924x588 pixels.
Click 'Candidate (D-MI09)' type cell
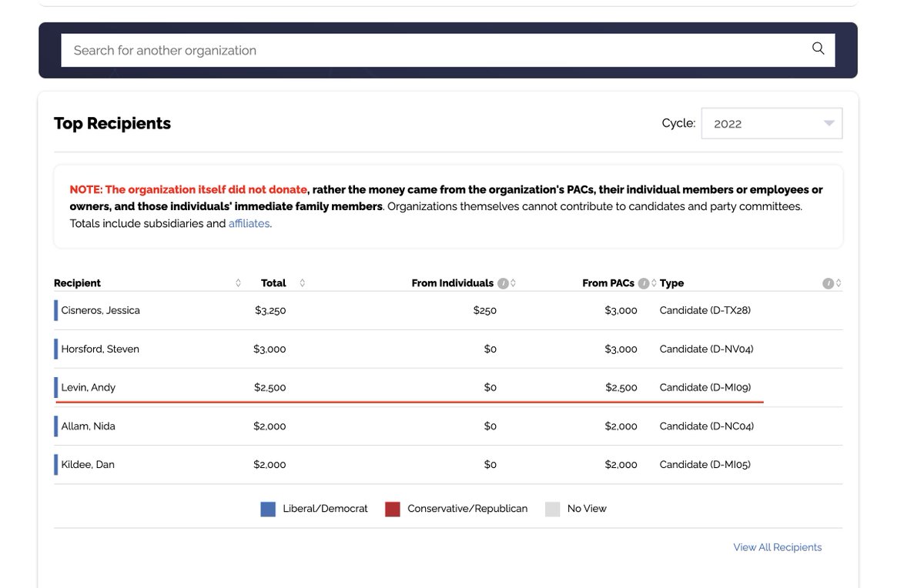705,387
